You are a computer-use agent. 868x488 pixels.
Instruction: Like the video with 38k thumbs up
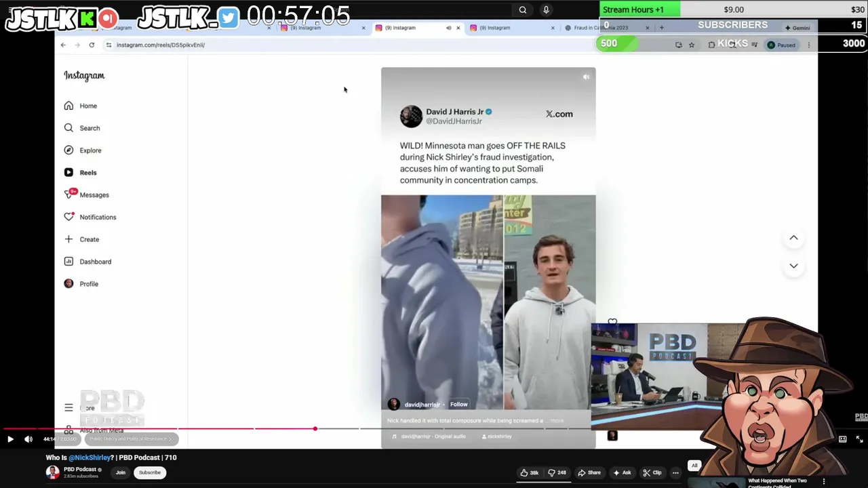[529, 472]
